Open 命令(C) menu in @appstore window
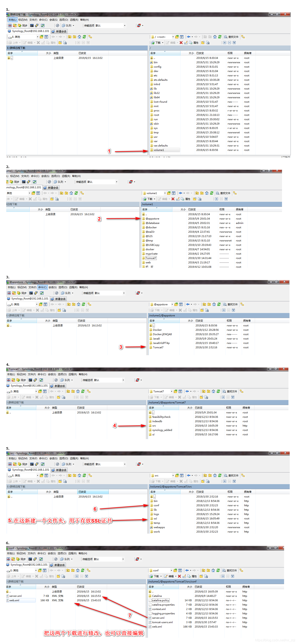The height and width of the screenshot is (644, 297). 42,287
